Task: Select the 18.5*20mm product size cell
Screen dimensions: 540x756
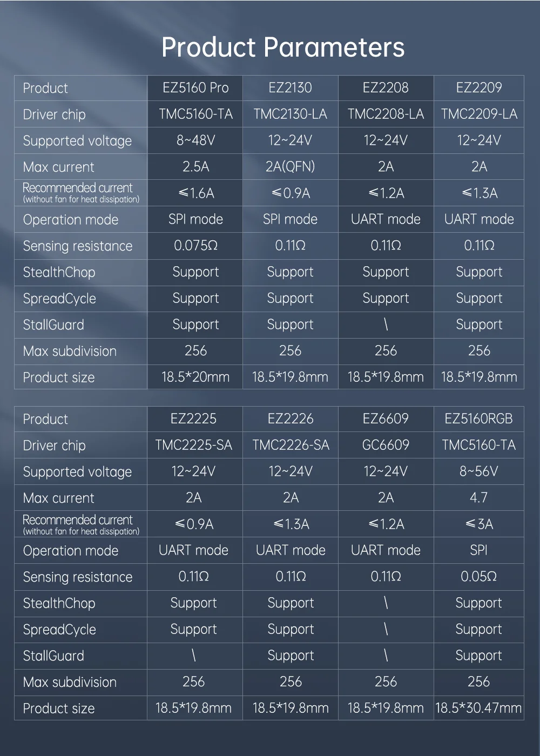Action: (x=195, y=377)
